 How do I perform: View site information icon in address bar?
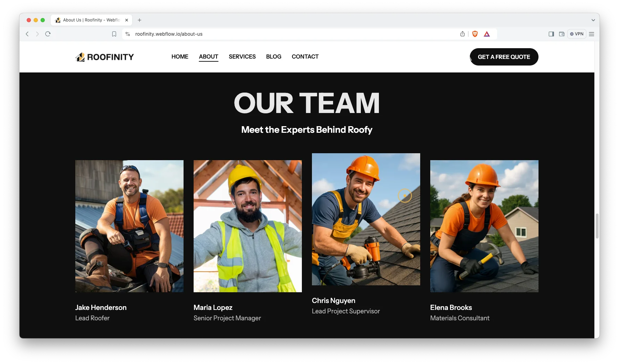click(x=128, y=34)
